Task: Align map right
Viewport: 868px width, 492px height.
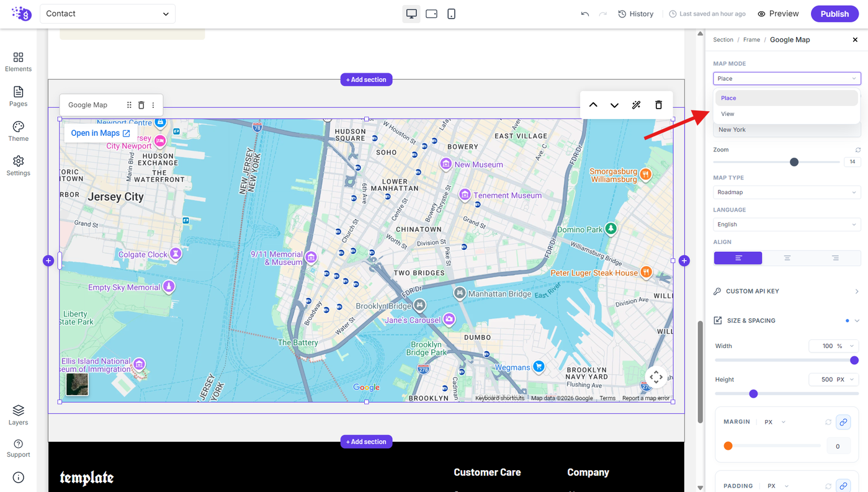Action: (x=836, y=258)
